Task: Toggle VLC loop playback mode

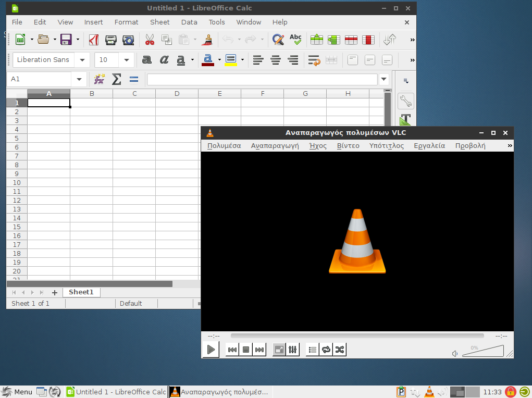Action: click(326, 350)
